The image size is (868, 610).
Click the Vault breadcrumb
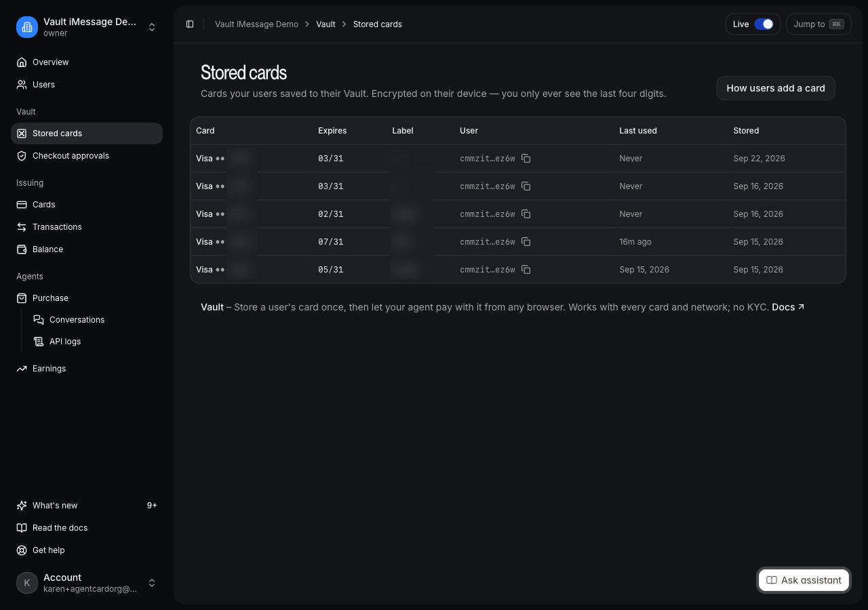[x=325, y=24]
